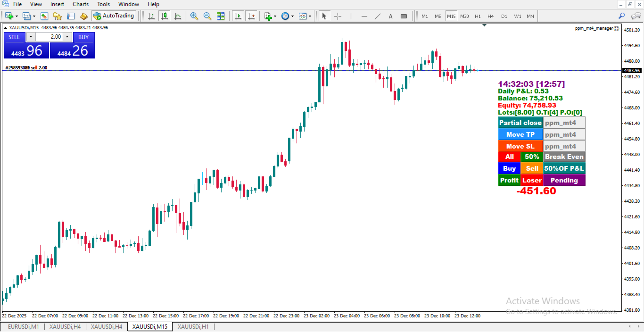The width and height of the screenshot is (644, 332).
Task: Open the search magnifier icon
Action: click(x=622, y=16)
